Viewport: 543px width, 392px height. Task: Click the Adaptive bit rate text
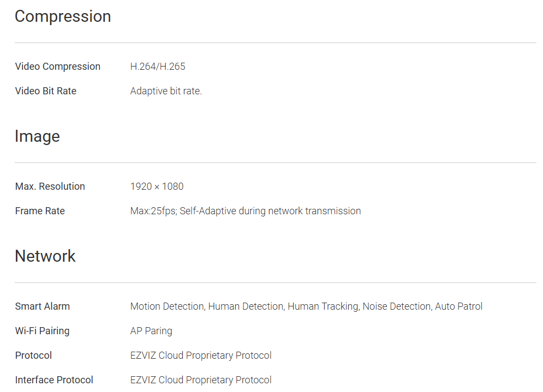point(166,91)
